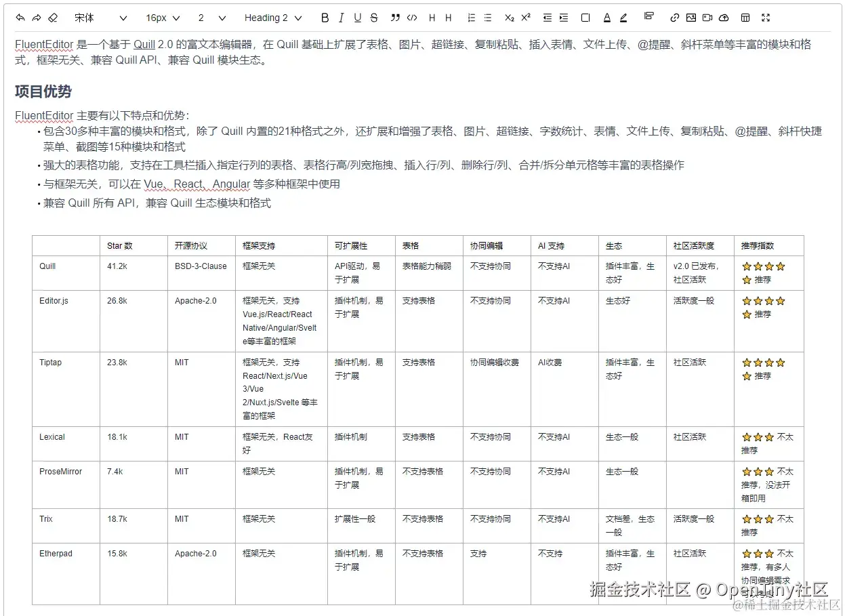The height and width of the screenshot is (616, 845).
Task: Click the 7.4k star count cell
Action: [x=133, y=485]
